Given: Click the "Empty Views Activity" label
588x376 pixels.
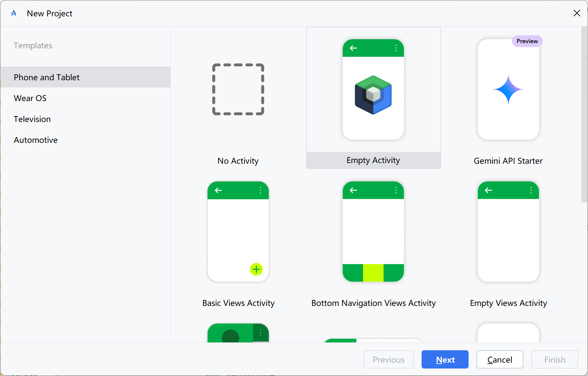Looking at the screenshot, I should [508, 303].
